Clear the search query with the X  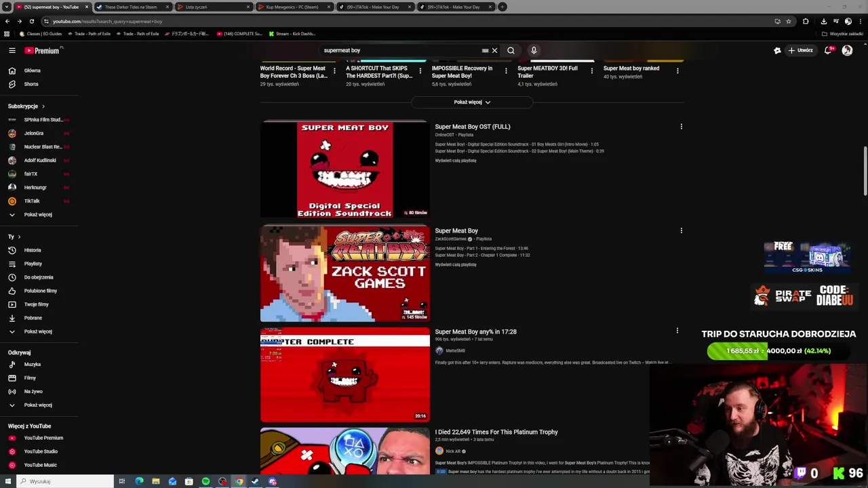[x=494, y=50]
